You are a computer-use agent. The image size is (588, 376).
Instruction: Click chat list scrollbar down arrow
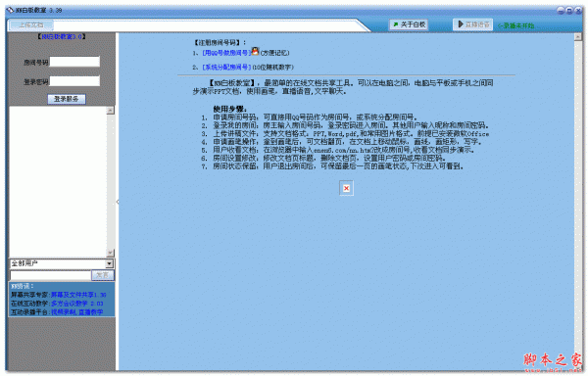pyautogui.click(x=110, y=253)
